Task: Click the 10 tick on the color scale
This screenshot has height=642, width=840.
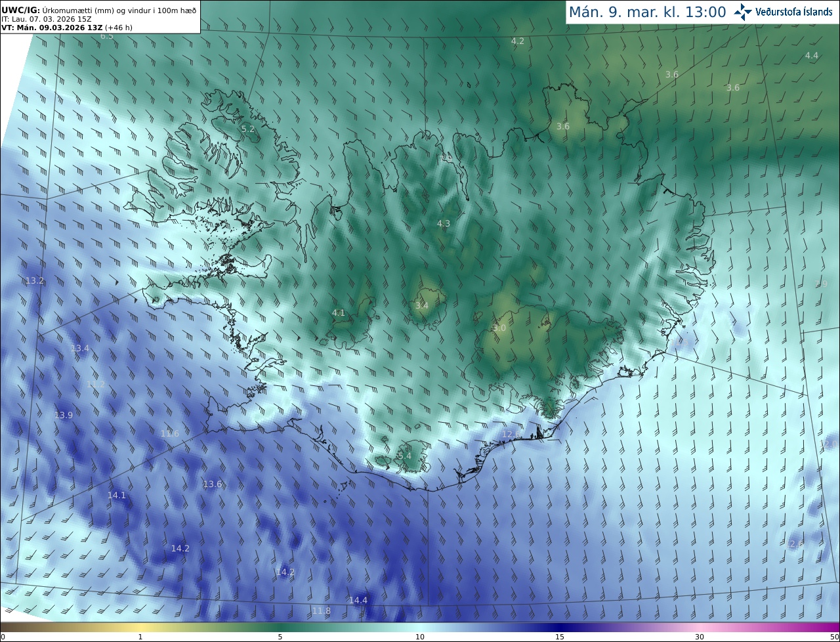Action: [x=420, y=637]
